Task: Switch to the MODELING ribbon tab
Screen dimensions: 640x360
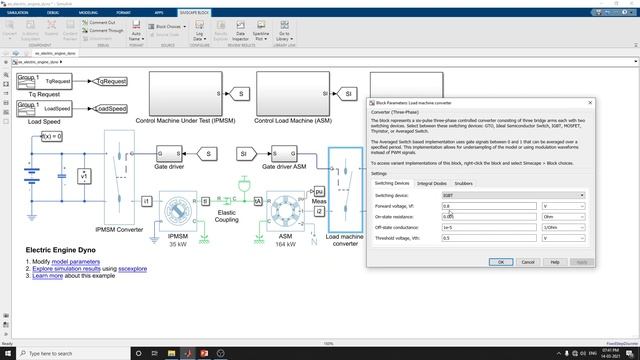Action: point(88,13)
